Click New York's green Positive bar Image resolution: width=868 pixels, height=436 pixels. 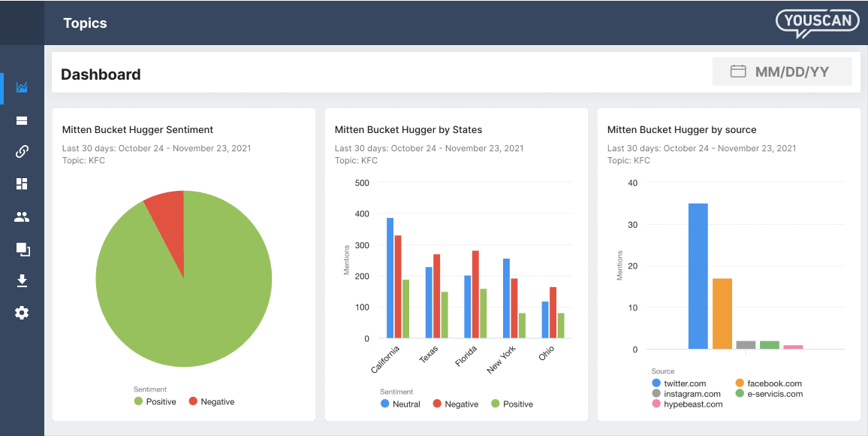522,325
